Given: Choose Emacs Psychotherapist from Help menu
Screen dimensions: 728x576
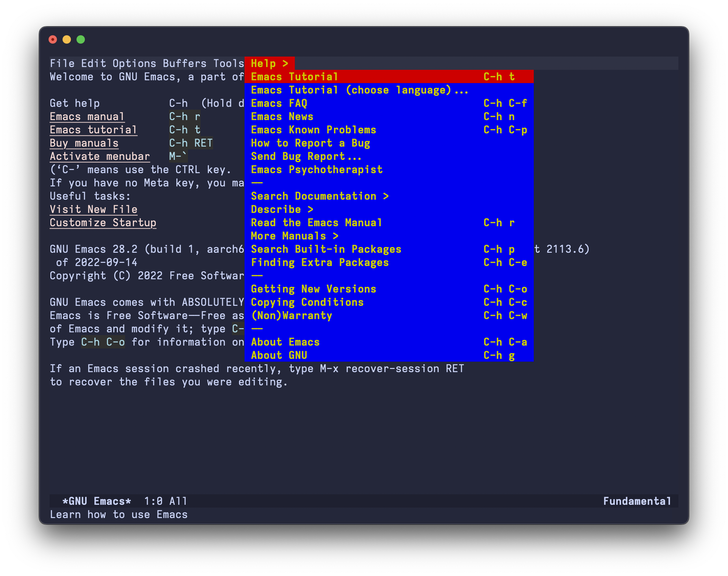Looking at the screenshot, I should (x=316, y=170).
